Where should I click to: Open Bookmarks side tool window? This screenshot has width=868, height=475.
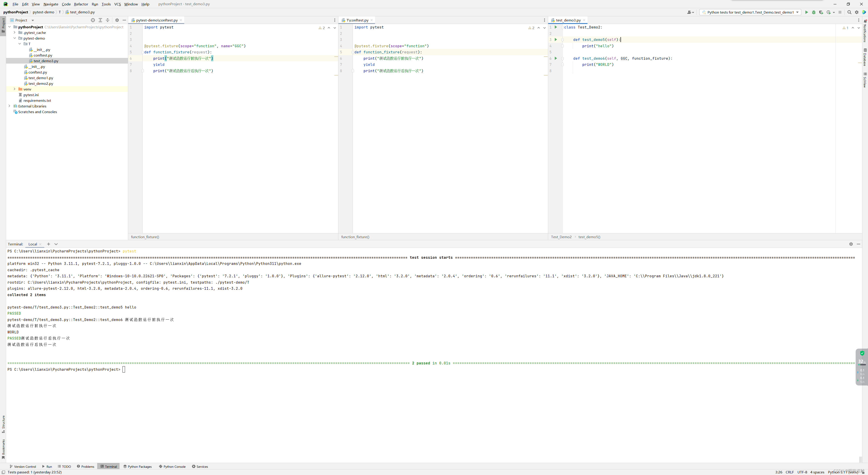pos(3,449)
